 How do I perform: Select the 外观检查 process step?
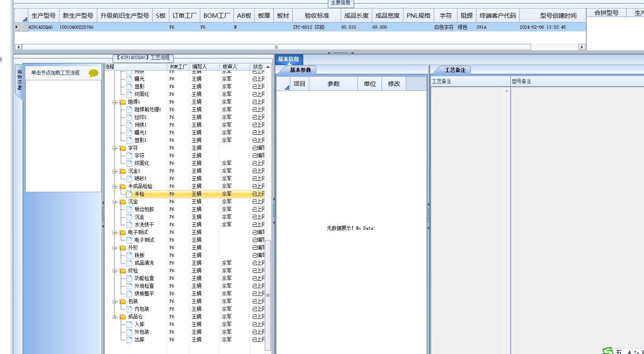click(x=144, y=286)
